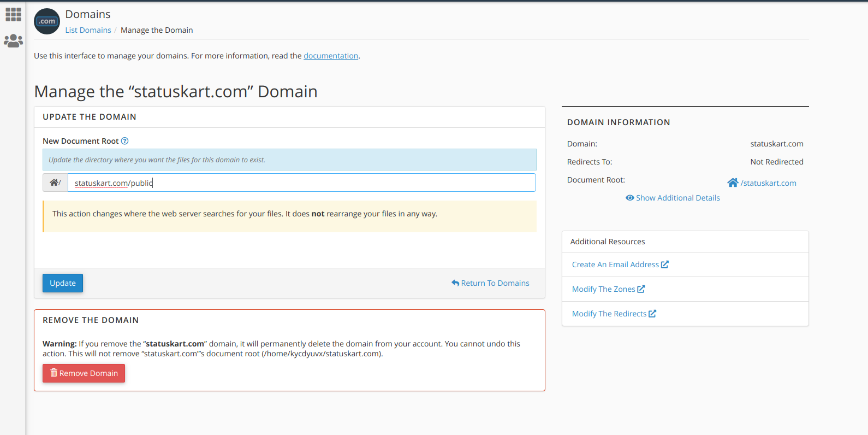This screenshot has width=868, height=435.
Task: Click the help icon beside New Document Root
Action: (x=124, y=141)
